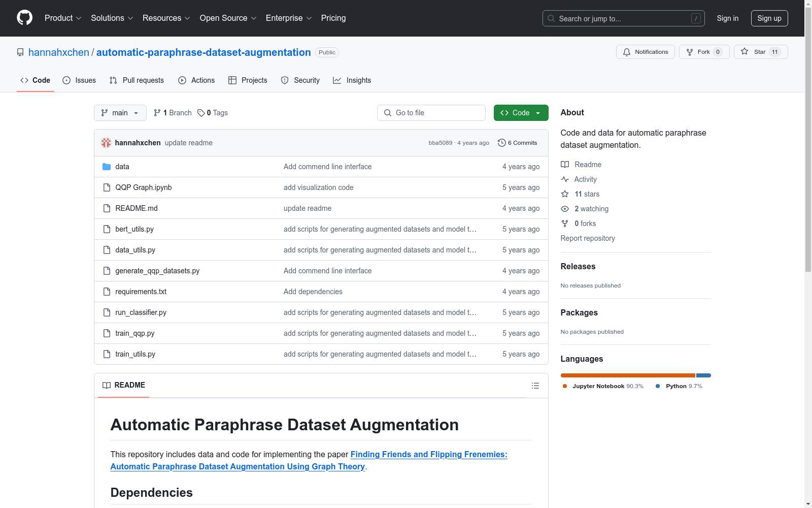Click the history clock icon near Commits
812x508 pixels.
pos(502,143)
